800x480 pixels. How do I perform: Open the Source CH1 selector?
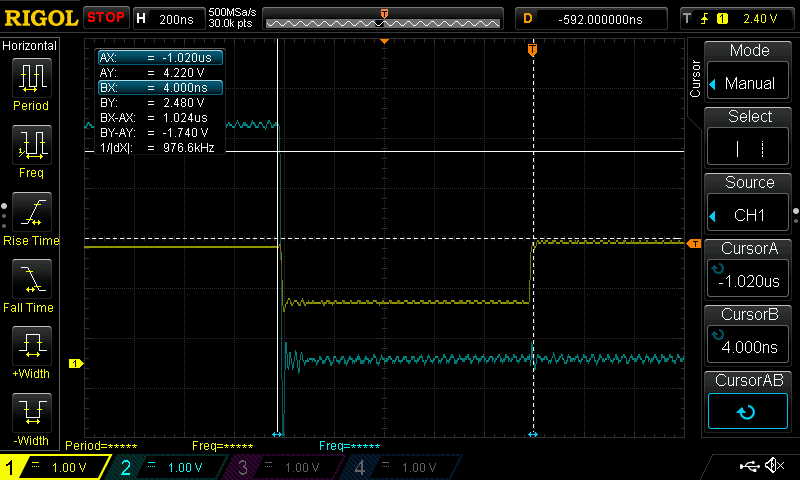tap(749, 204)
